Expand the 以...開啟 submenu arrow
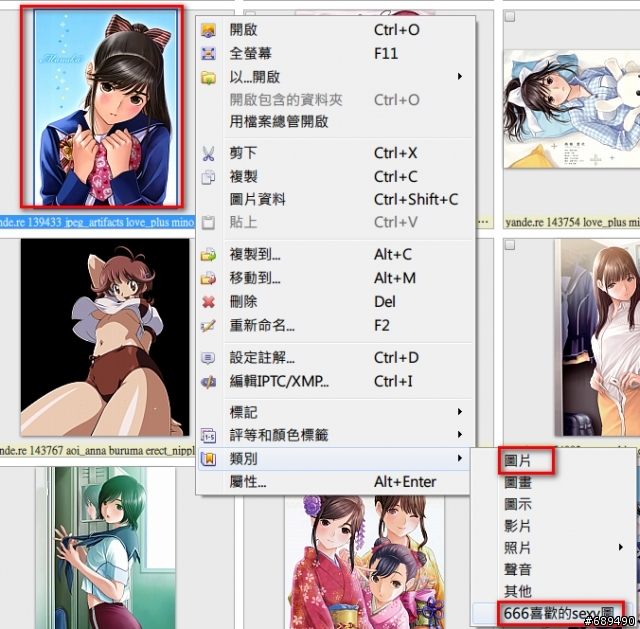Viewport: 640px width, 629px height. click(460, 77)
